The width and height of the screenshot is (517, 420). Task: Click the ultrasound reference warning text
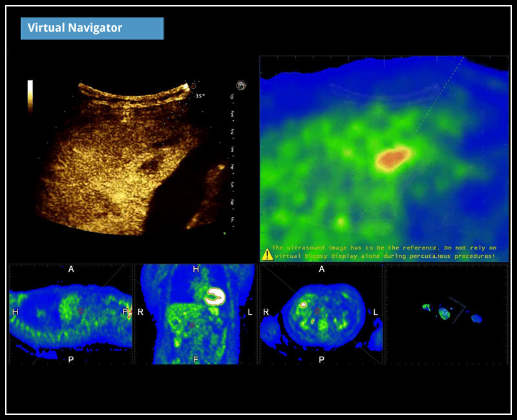point(385,252)
